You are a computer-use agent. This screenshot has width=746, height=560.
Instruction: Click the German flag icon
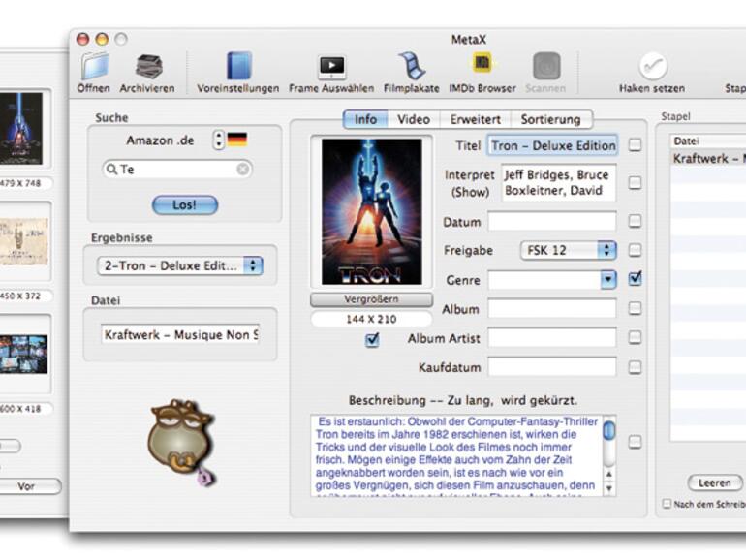pos(237,140)
